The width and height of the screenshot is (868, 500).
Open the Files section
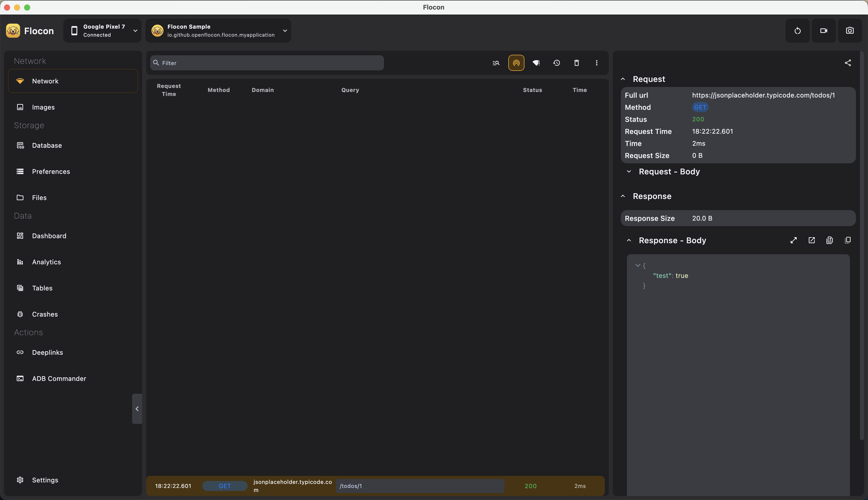pyautogui.click(x=73, y=197)
